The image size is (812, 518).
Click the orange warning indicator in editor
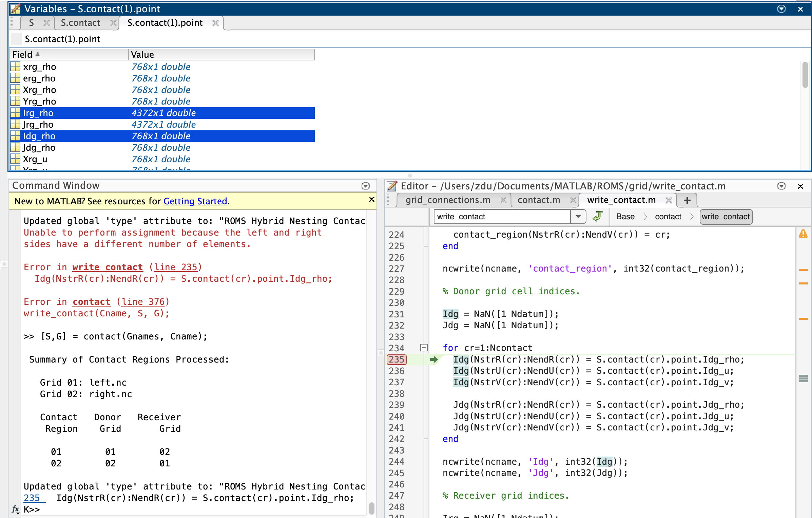tap(803, 234)
